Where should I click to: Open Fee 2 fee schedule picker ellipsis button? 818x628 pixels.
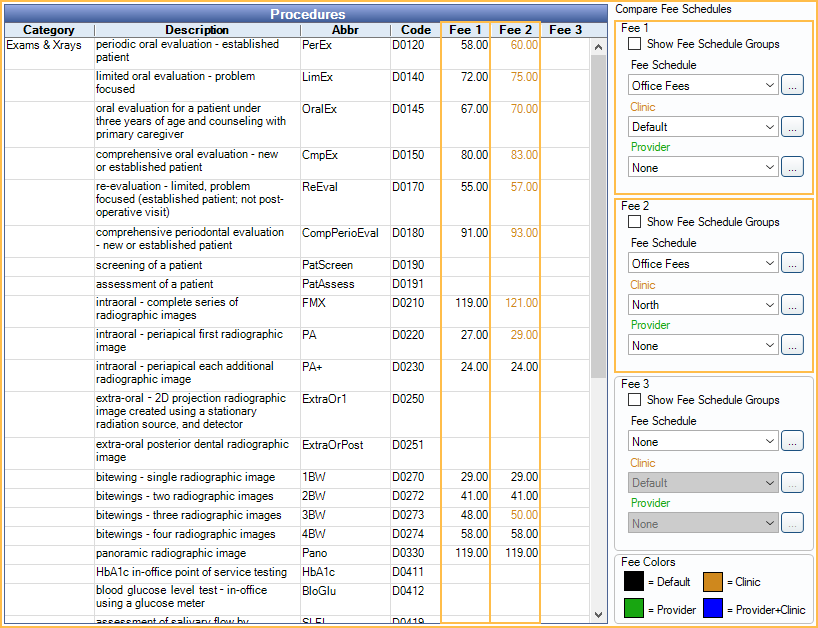pyautogui.click(x=792, y=264)
